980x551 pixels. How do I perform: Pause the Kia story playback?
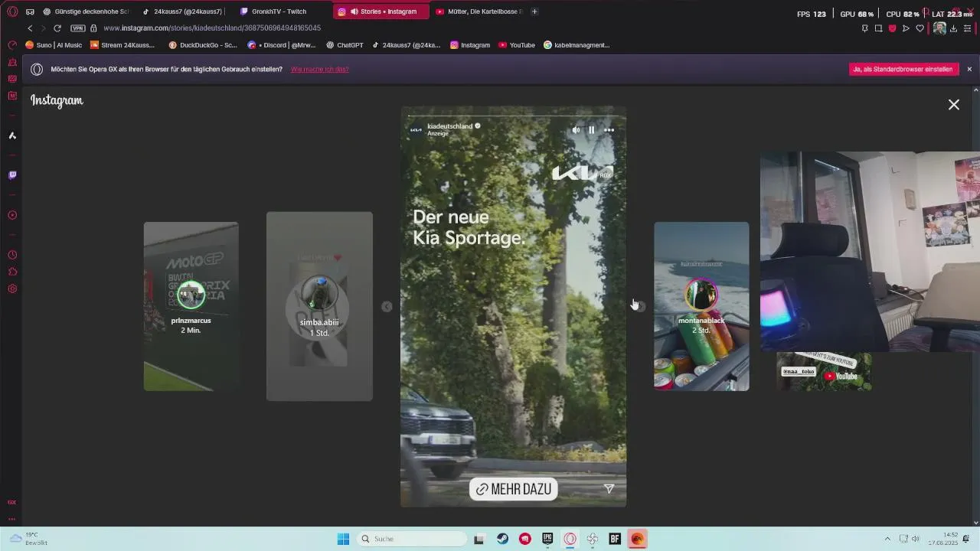pos(592,130)
